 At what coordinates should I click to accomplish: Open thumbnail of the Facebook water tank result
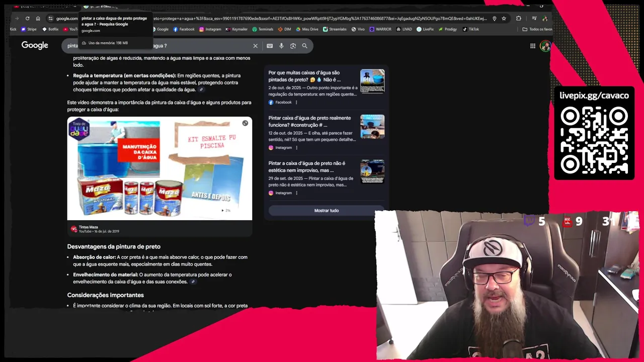pyautogui.click(x=372, y=81)
